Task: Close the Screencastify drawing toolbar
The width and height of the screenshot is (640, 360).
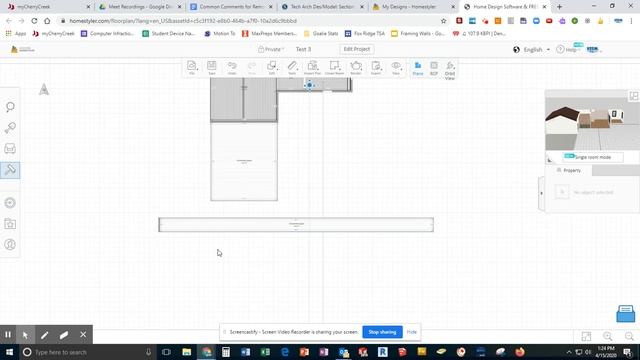Action: pyautogui.click(x=83, y=335)
